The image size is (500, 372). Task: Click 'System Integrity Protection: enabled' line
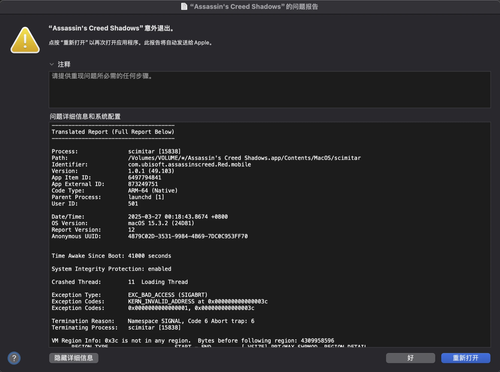click(111, 269)
